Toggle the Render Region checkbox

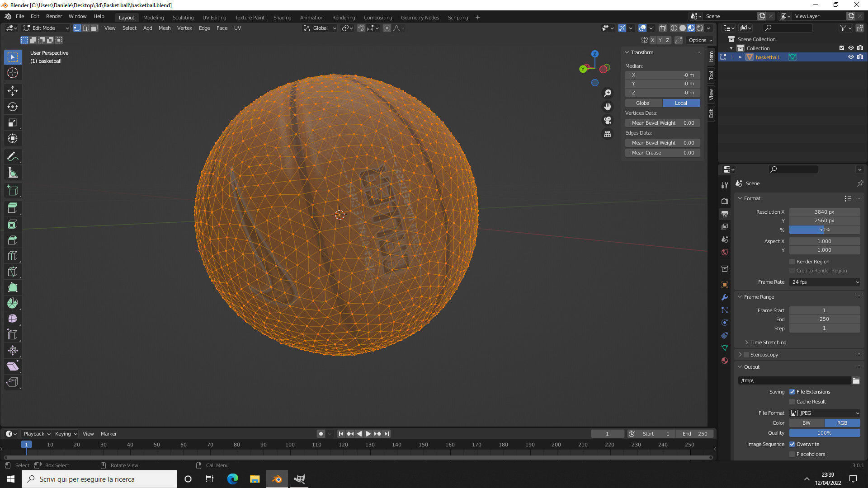(x=792, y=262)
